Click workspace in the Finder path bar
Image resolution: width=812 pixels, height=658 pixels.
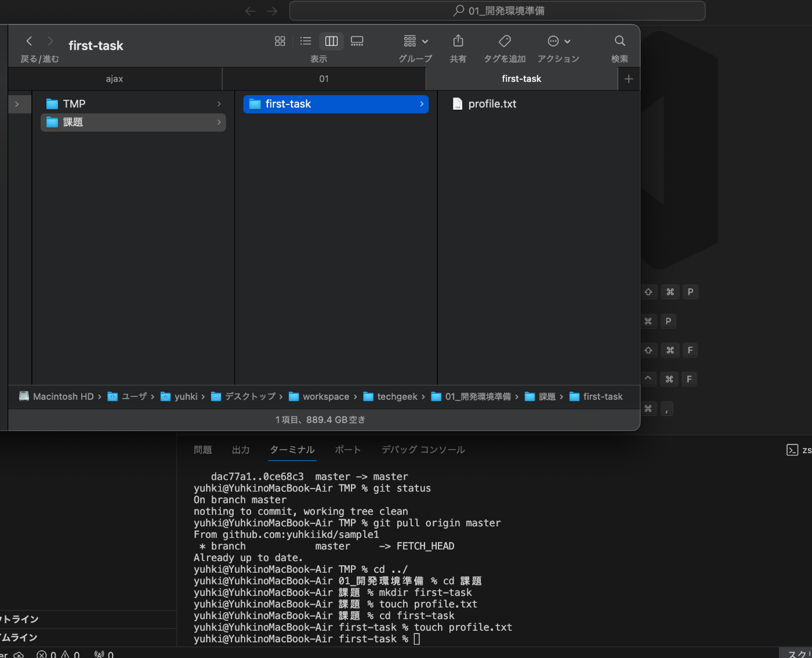coord(320,396)
